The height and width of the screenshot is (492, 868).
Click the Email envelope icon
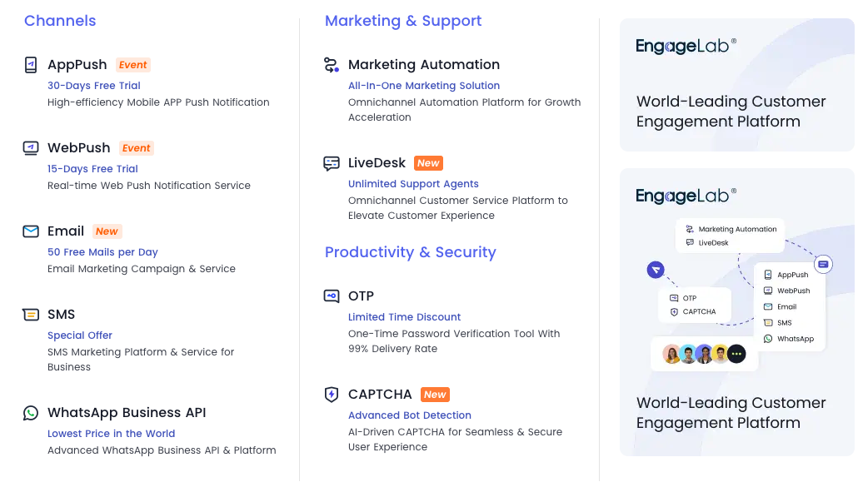[31, 231]
